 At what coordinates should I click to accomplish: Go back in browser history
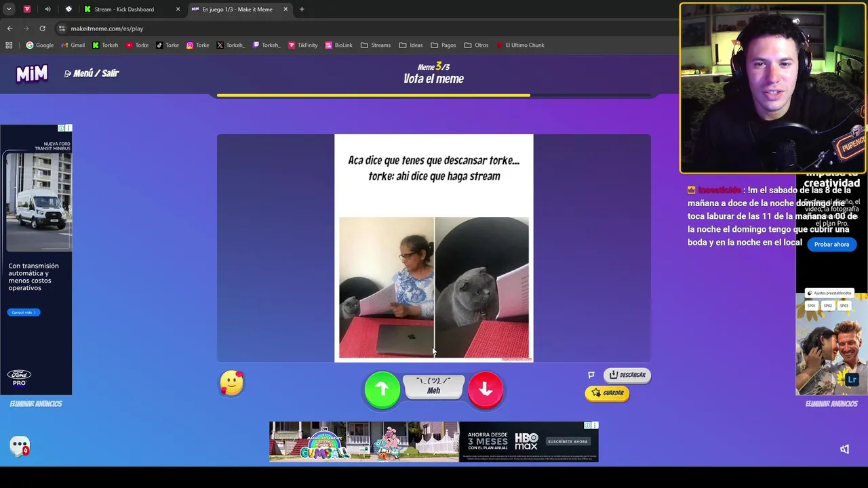coord(9,28)
